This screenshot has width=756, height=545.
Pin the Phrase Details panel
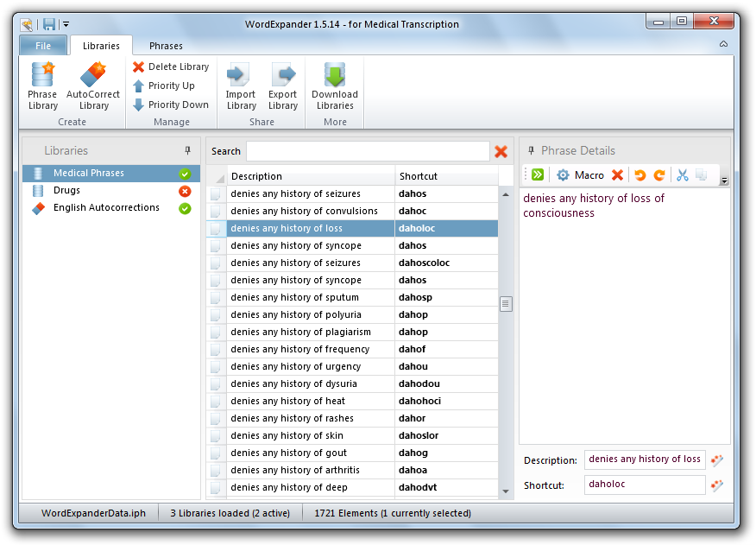tap(531, 150)
